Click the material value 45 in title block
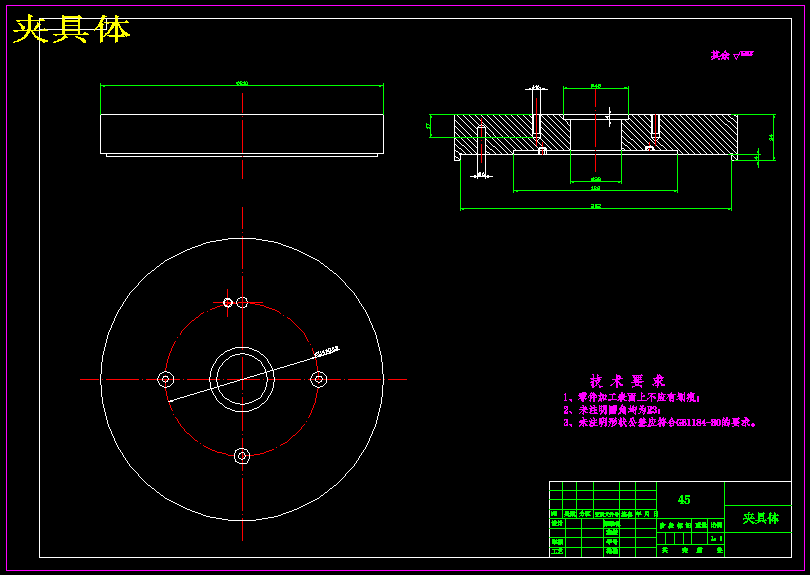 tap(683, 500)
